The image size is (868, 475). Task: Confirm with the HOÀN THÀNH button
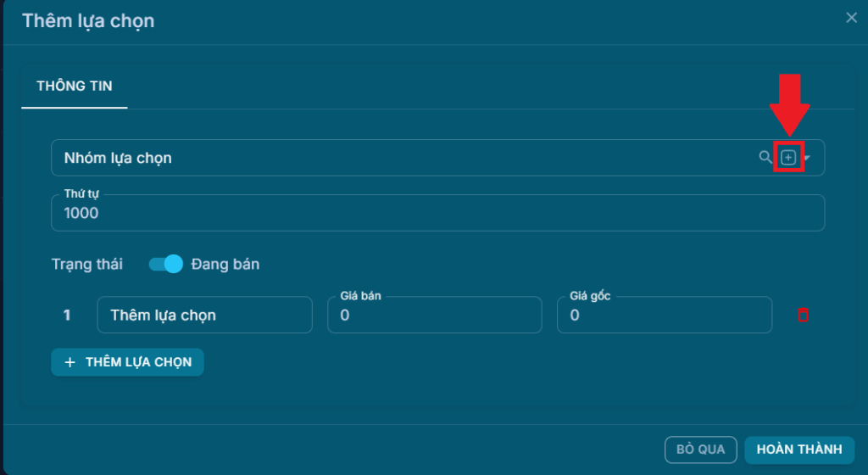click(x=798, y=450)
